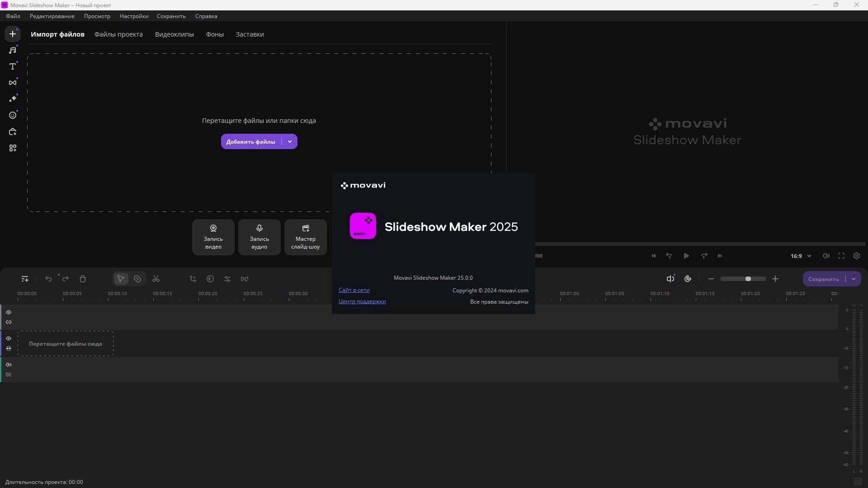This screenshot has width=868, height=488.
Task: Switch to the Видеоклипы tab
Action: point(175,34)
